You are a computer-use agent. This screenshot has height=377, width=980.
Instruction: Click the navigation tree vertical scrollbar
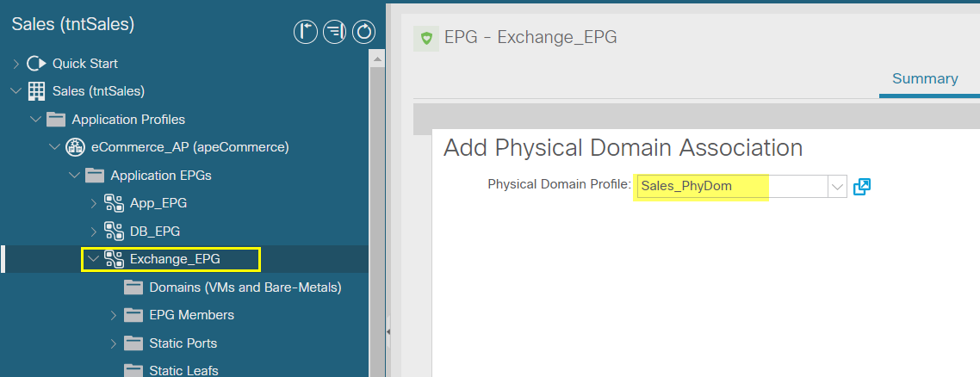[x=377, y=221]
